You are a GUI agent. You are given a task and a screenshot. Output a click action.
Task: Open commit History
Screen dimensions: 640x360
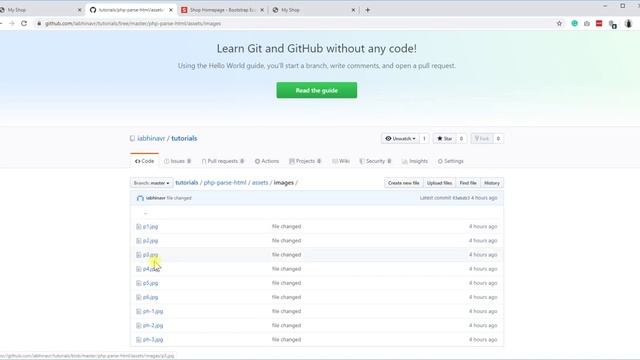pyautogui.click(x=492, y=183)
